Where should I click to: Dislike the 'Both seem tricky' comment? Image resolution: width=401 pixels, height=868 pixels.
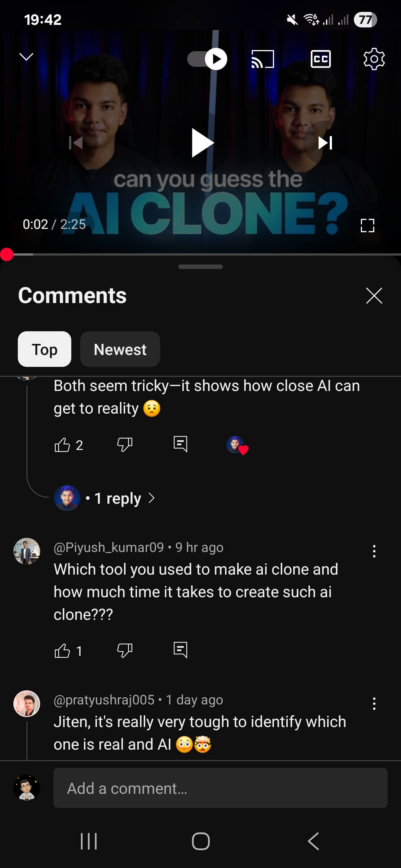(125, 444)
